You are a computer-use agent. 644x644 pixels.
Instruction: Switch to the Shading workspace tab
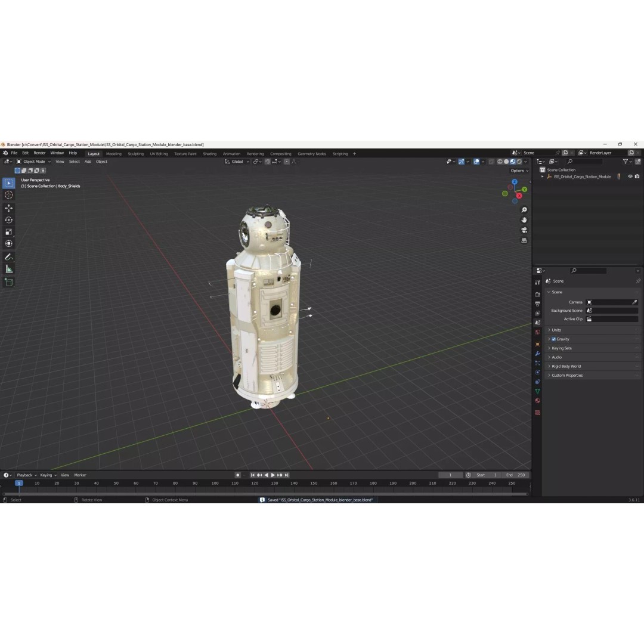(209, 154)
